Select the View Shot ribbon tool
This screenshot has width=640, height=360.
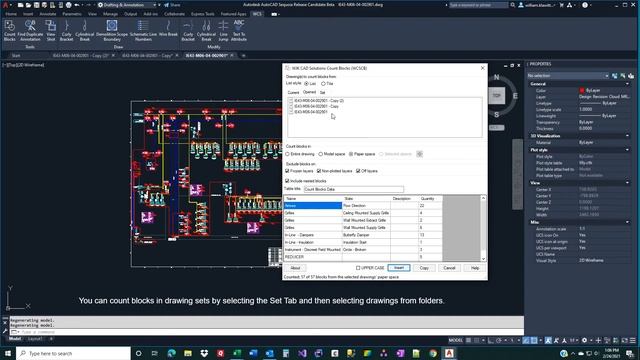(51, 31)
